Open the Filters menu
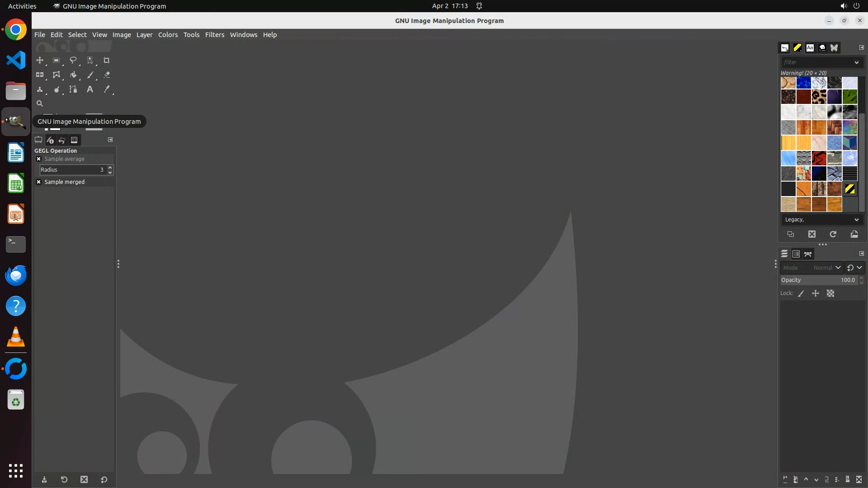This screenshot has height=488, width=868. point(214,35)
